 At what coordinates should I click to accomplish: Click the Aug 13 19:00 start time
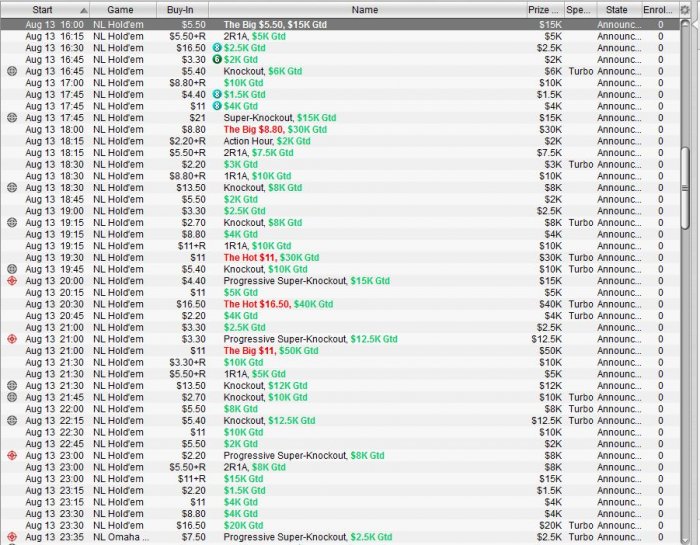click(x=54, y=211)
